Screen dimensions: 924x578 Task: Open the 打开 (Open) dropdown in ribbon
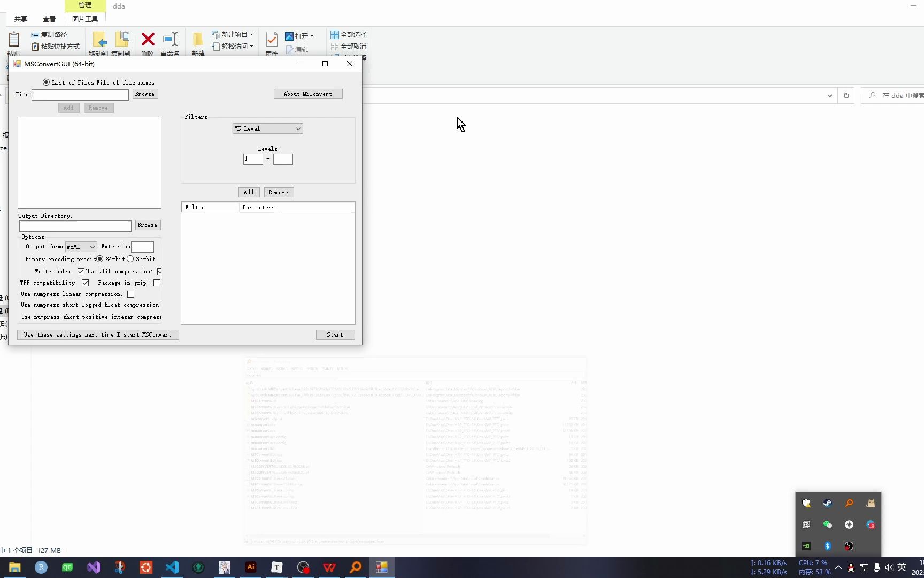(x=299, y=36)
